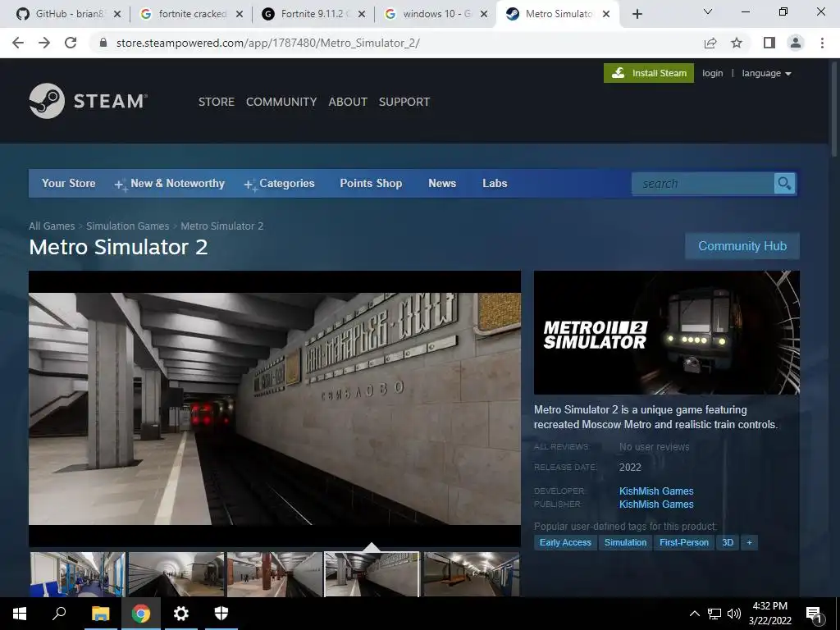This screenshot has height=630, width=840.
Task: Click Chrome icon in taskbar
Action: [141, 614]
